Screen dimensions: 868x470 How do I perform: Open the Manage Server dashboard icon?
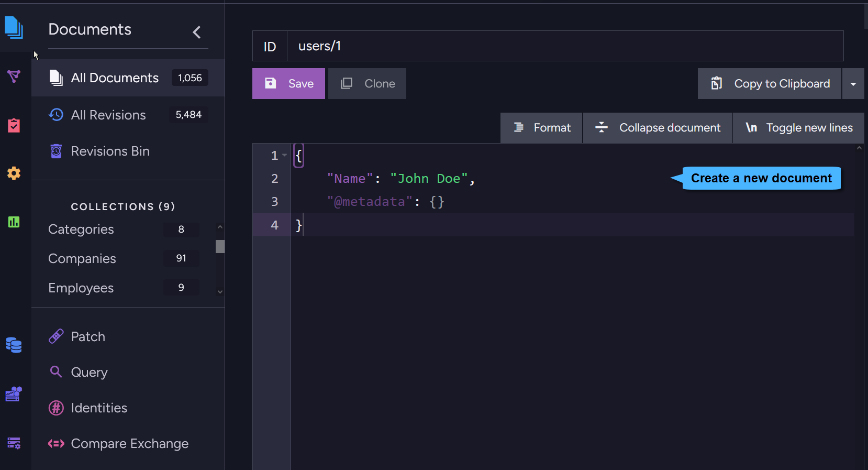pyautogui.click(x=14, y=394)
